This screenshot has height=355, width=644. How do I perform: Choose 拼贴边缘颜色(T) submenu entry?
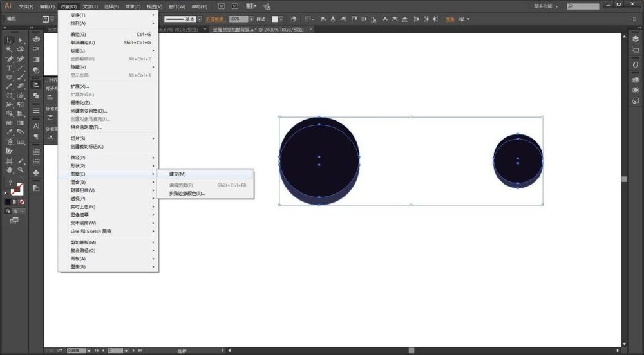[x=187, y=193]
